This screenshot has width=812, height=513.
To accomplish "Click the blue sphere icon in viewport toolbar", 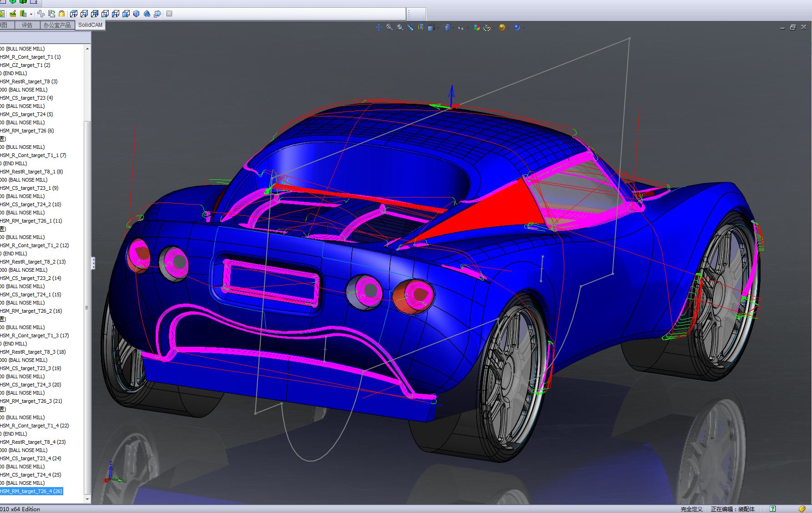I will coord(517,27).
